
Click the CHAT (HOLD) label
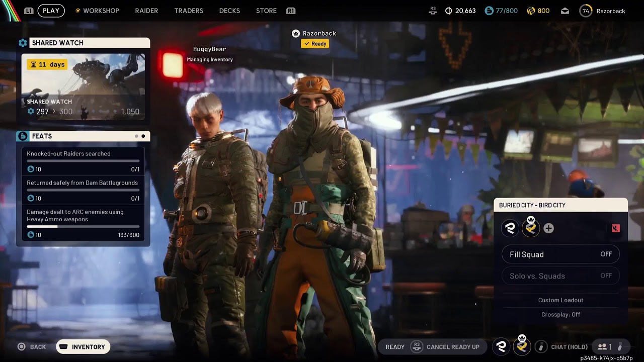pyautogui.click(x=569, y=347)
